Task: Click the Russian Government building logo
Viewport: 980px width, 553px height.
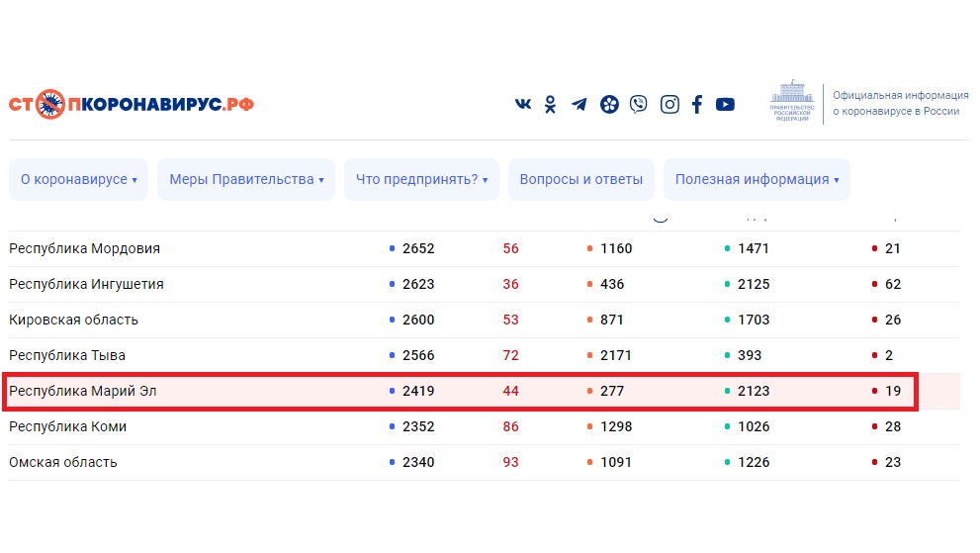Action: click(792, 103)
